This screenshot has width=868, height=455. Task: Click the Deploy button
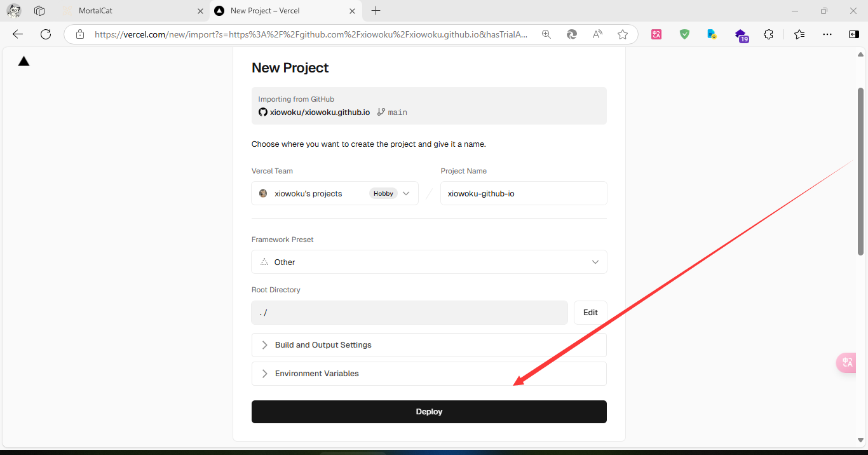coord(429,412)
